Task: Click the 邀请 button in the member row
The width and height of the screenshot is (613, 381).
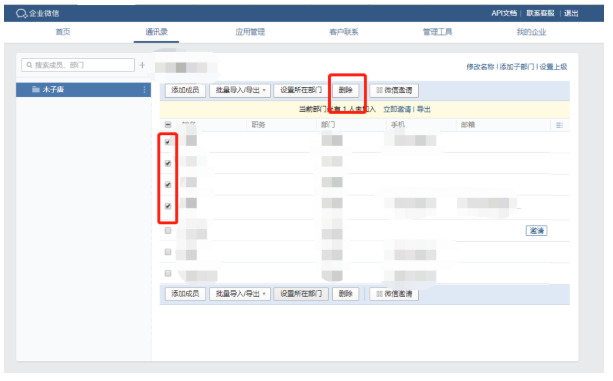Action: click(536, 231)
